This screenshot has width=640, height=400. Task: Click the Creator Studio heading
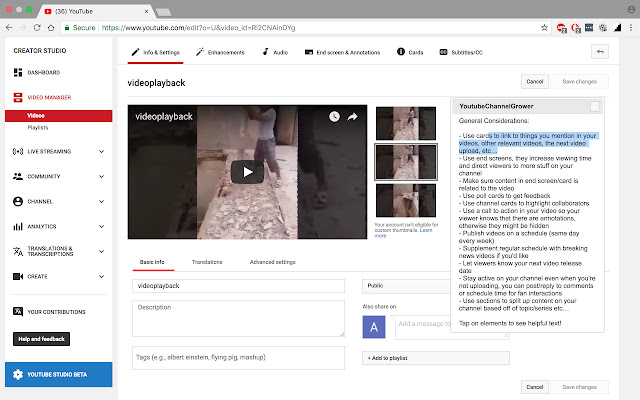click(40, 51)
